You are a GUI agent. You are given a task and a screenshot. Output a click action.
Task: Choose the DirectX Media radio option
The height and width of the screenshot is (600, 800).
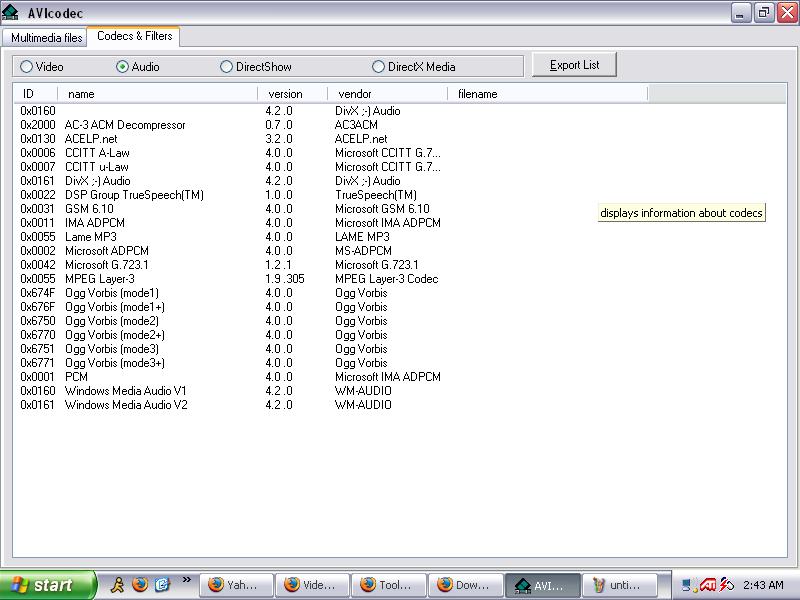(414, 67)
